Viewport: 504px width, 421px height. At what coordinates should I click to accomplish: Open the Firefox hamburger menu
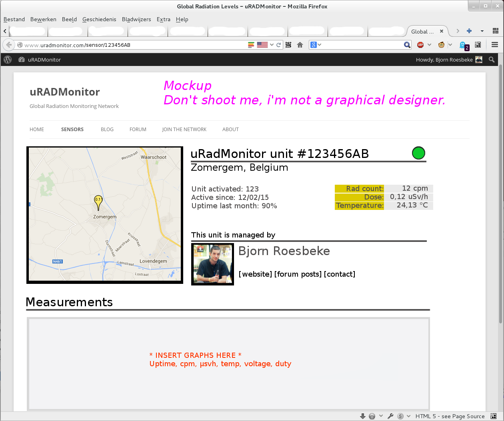(495, 45)
